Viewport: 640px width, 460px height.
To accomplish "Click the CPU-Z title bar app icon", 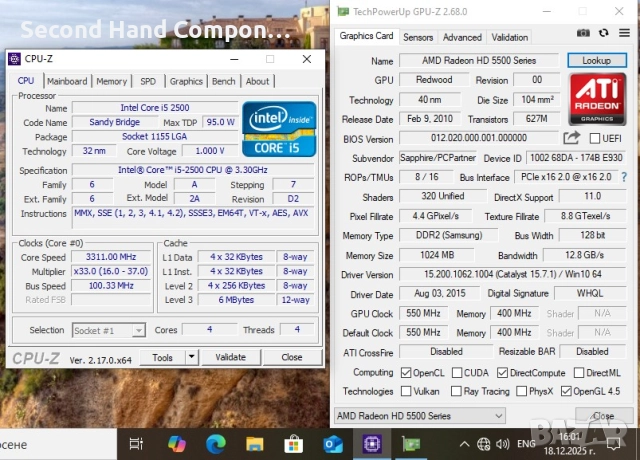I will 14,59.
